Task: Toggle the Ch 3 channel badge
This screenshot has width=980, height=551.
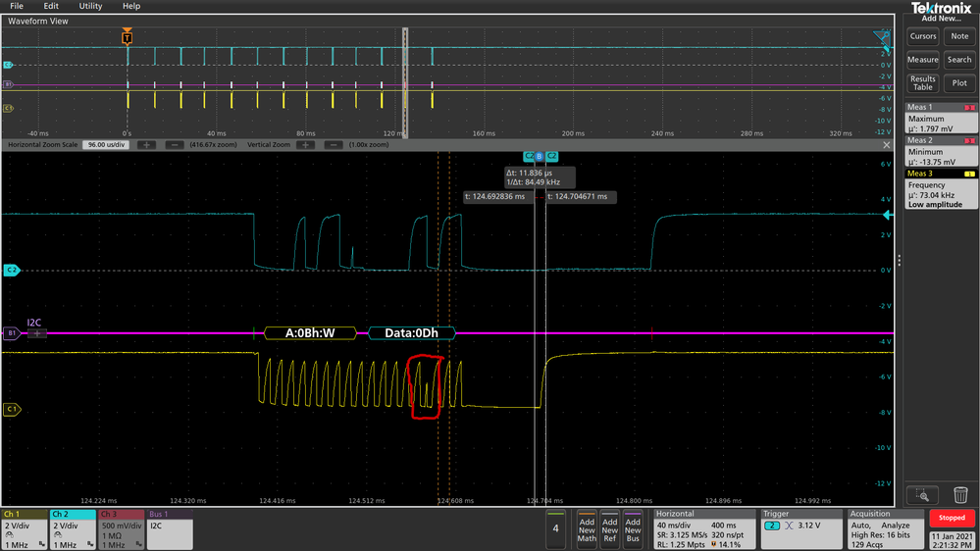Action: pyautogui.click(x=121, y=528)
